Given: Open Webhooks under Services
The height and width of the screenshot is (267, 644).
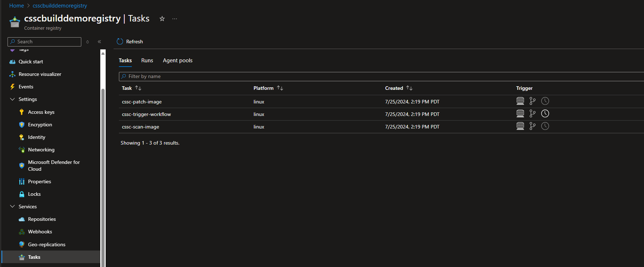Looking at the screenshot, I should click(x=40, y=232).
